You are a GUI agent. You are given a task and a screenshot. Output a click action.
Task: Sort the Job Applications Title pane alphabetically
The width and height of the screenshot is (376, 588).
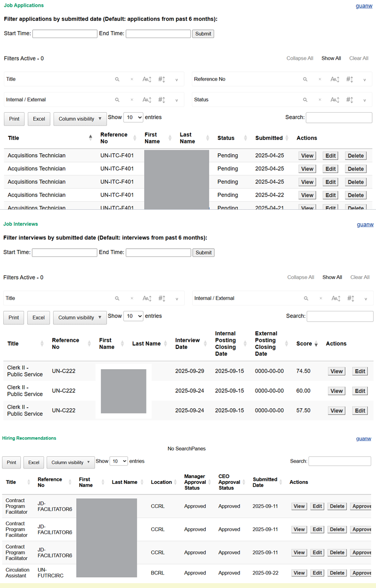click(x=147, y=80)
